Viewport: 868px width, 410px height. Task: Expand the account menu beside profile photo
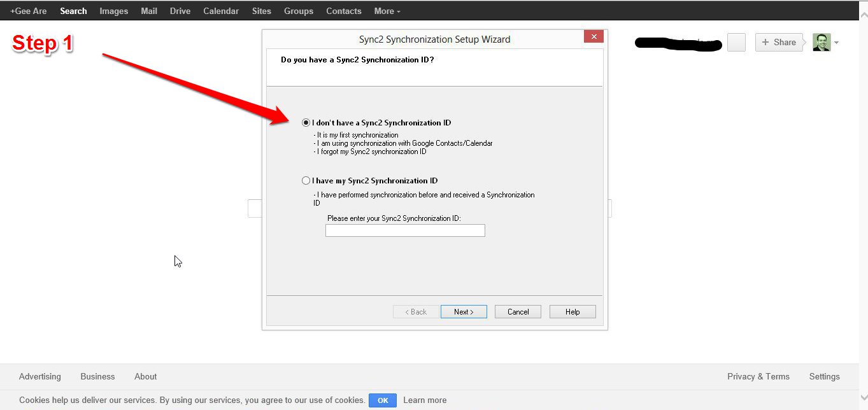pos(836,43)
